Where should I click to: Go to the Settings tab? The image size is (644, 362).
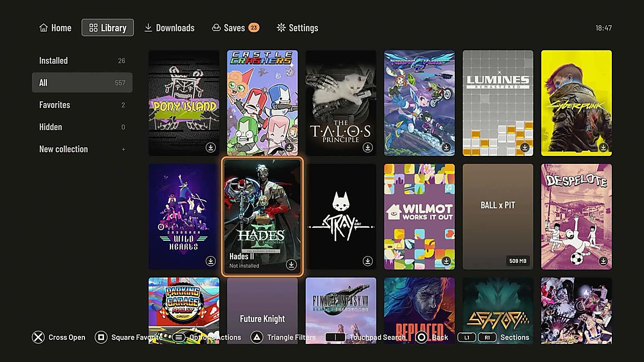[297, 28]
